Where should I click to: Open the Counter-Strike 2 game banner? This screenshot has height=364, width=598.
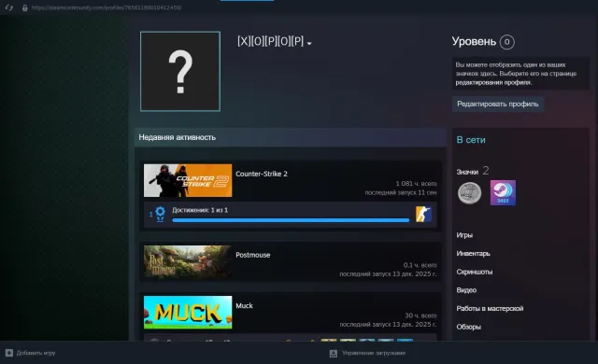coord(188,180)
